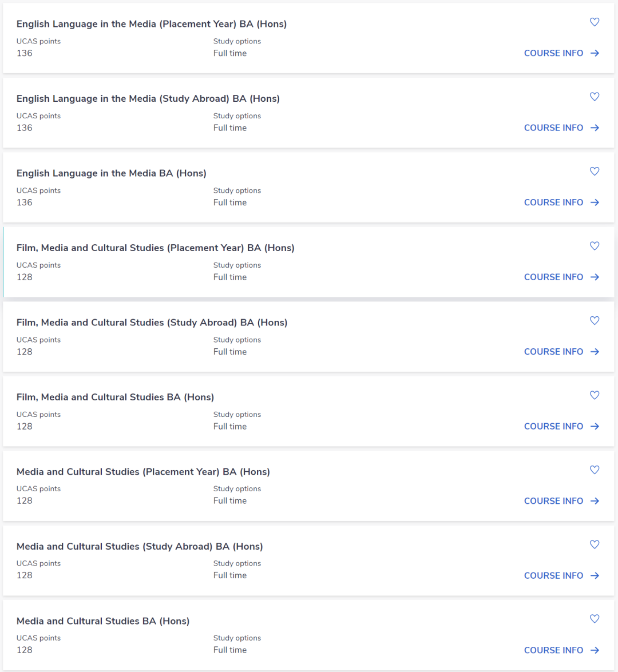Click heart icon for English Language Media (Study Abroad)

click(x=595, y=97)
